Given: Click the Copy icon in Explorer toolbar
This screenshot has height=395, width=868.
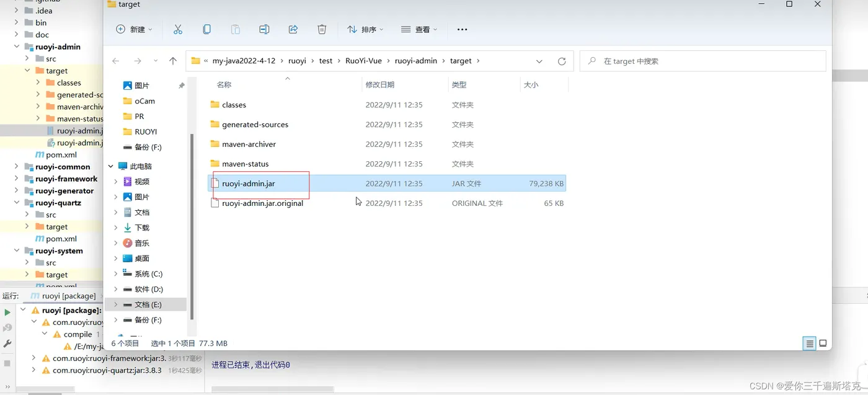Looking at the screenshot, I should (206, 29).
